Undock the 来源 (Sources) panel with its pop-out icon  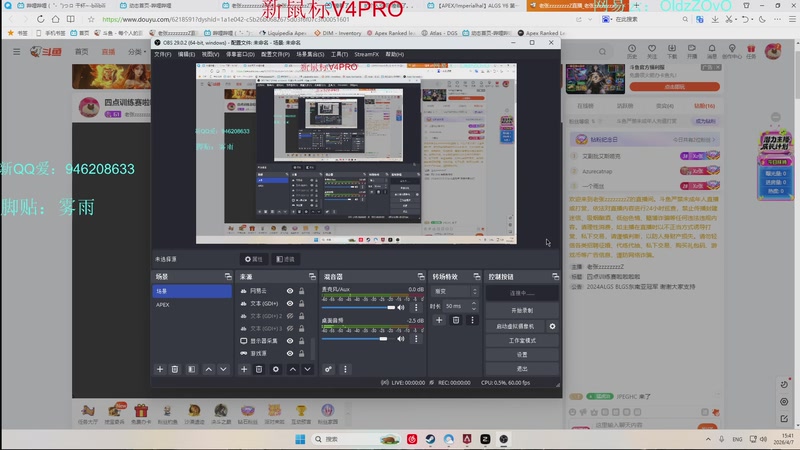312,277
